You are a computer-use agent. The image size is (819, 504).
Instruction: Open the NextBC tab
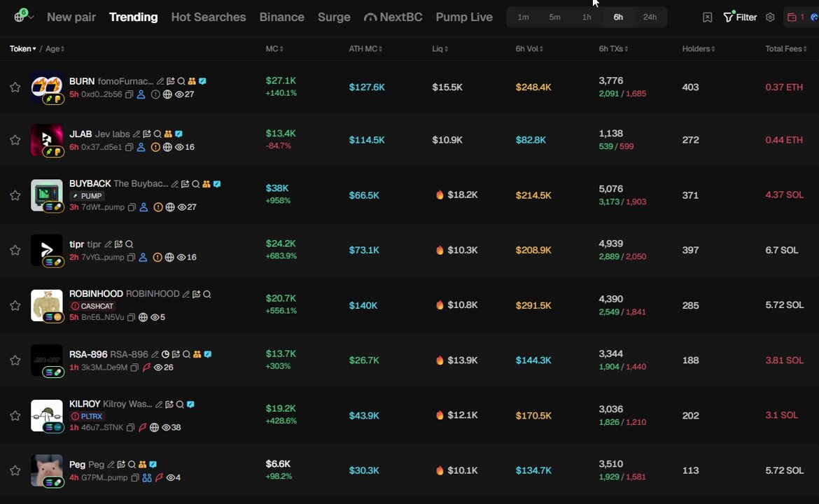tap(393, 17)
